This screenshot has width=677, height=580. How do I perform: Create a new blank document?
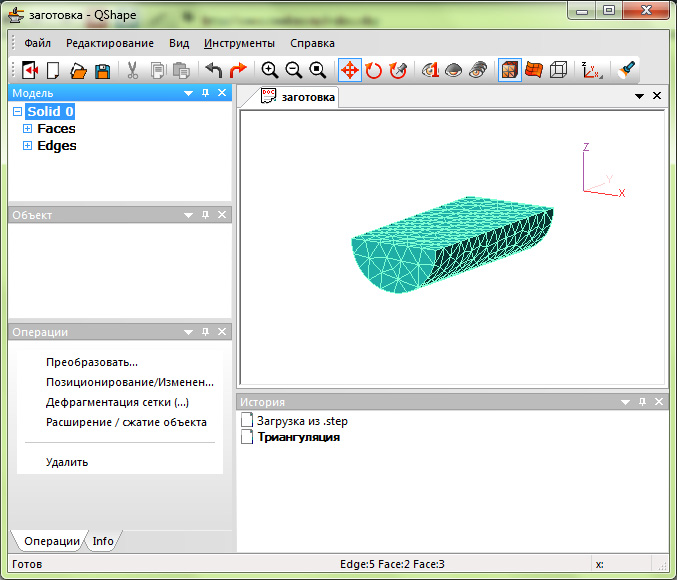click(53, 70)
